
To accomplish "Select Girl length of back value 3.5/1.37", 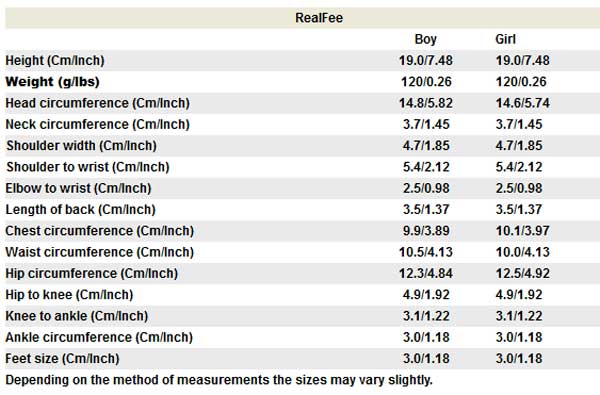I will tap(519, 209).
